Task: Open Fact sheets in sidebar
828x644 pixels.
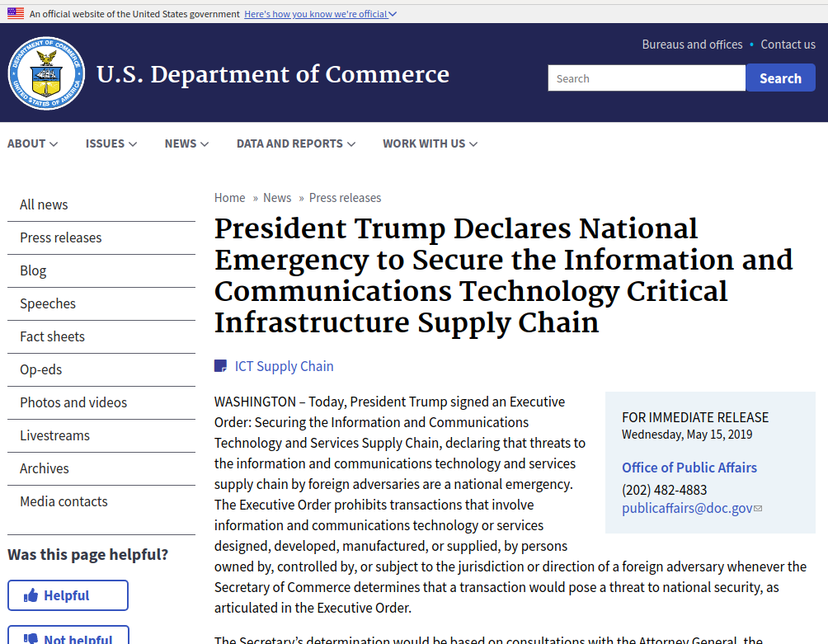Action: click(101, 336)
